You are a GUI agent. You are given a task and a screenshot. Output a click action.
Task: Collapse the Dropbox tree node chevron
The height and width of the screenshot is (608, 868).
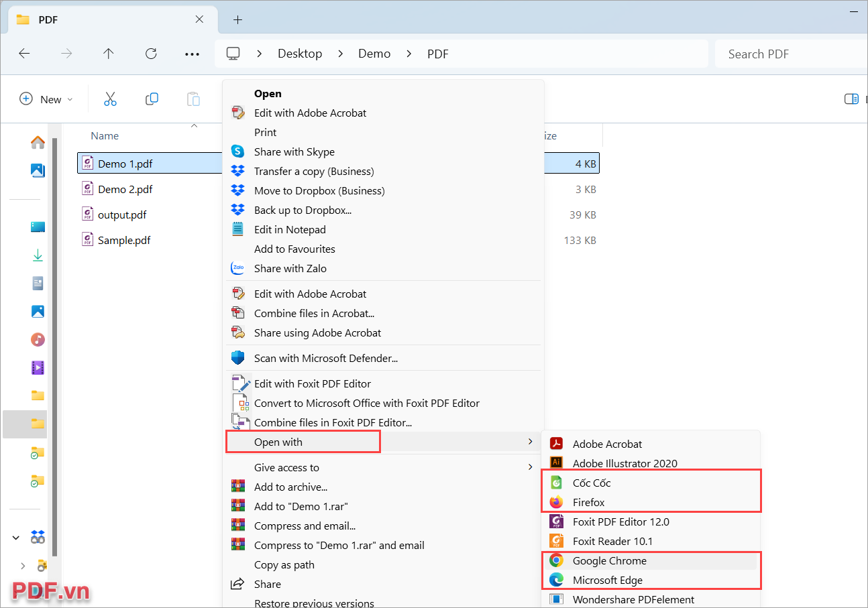[x=16, y=537]
